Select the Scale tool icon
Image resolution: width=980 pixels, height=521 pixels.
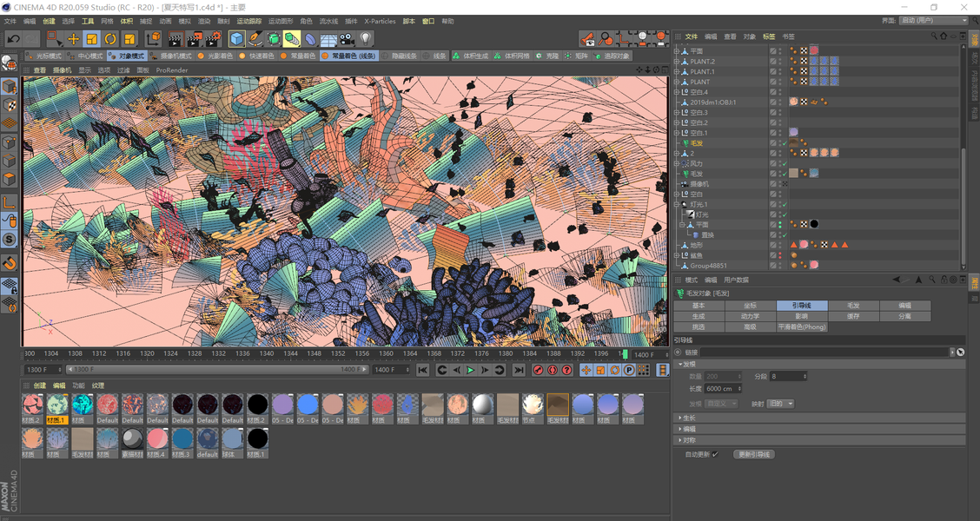(x=92, y=39)
